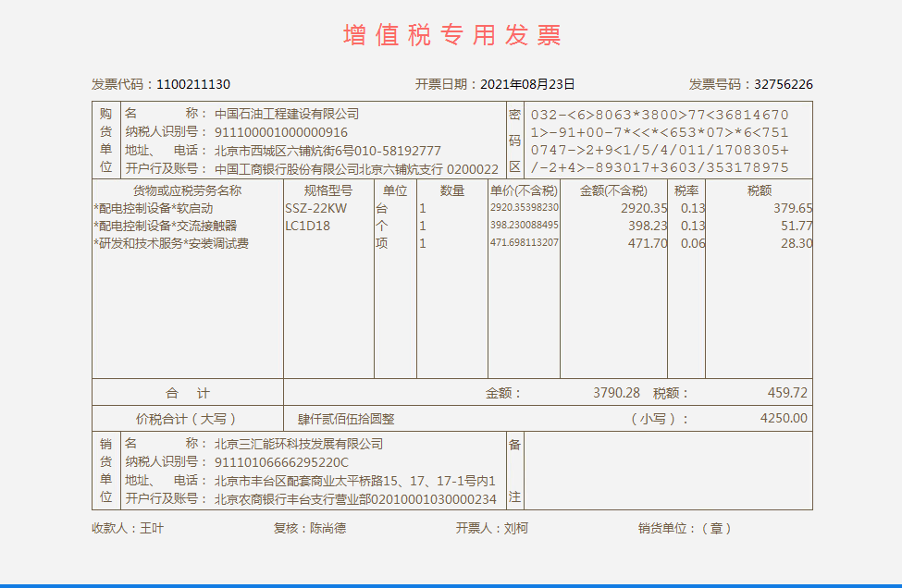This screenshot has height=588, width=902.
Task: Click the tax amount 51.77
Action: pos(797,226)
